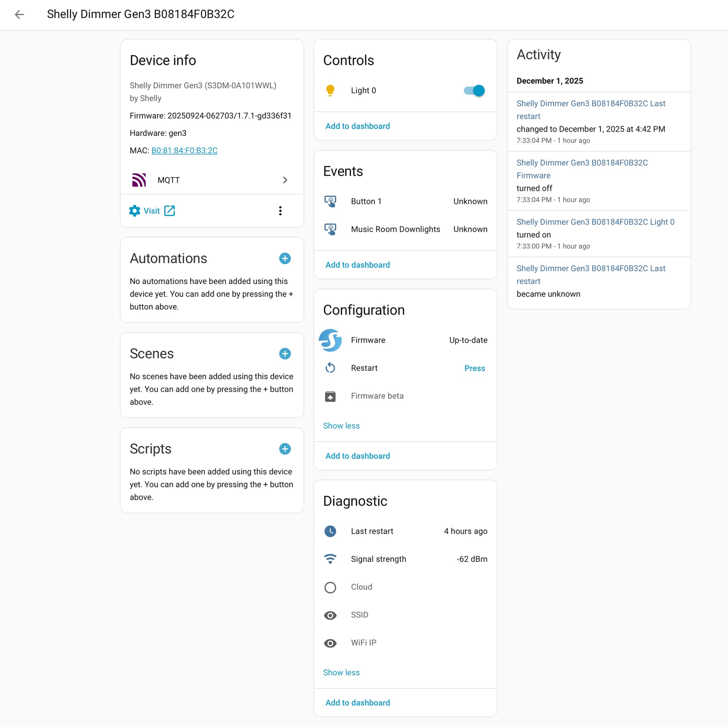This screenshot has width=728, height=727.
Task: Click Add to dashboard under Controls
Action: click(358, 126)
